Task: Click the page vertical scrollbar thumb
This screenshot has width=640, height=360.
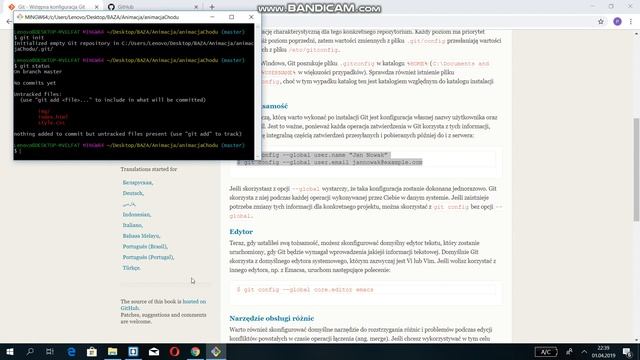Action: (x=636, y=169)
